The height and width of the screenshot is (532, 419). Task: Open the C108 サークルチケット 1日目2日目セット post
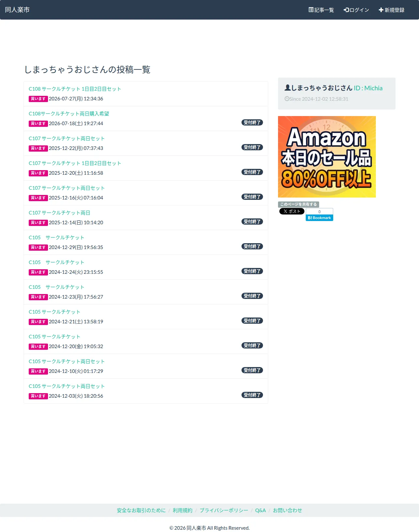75,89
